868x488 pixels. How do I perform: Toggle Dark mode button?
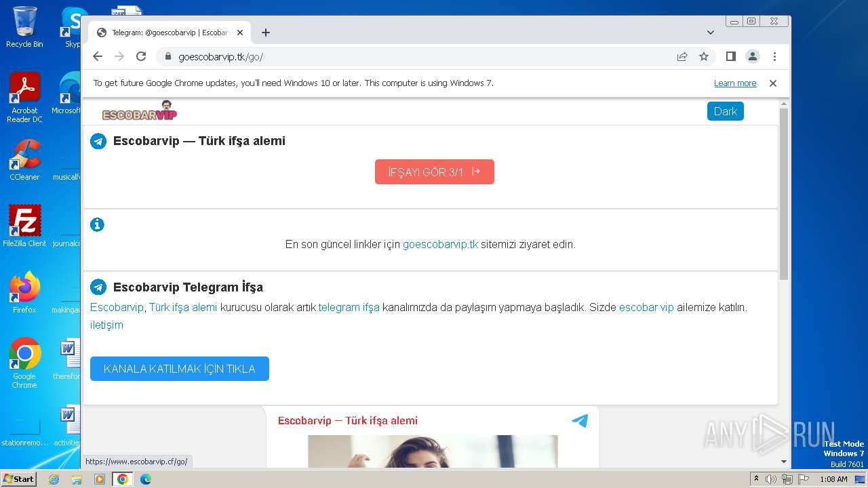click(x=725, y=111)
